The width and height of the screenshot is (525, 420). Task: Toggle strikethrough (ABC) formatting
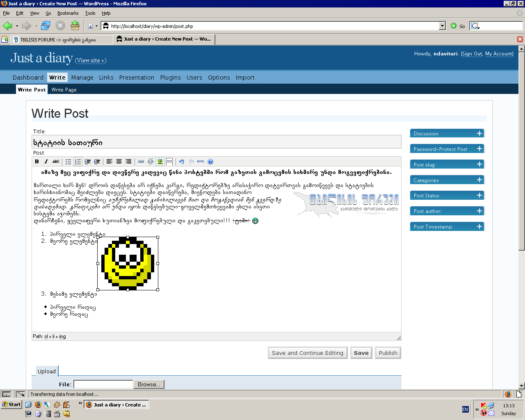tap(56, 162)
